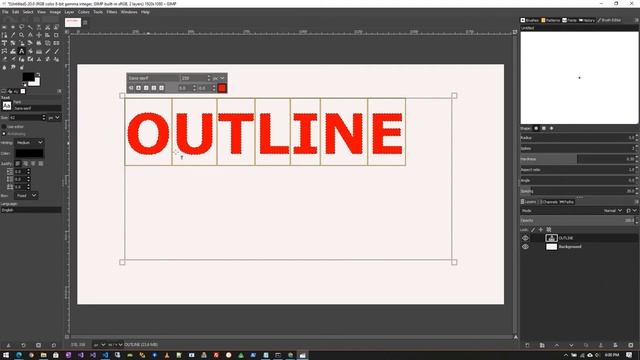Open Box dropdown showing Fixed
Screen dimensions: 640x360
(27, 196)
